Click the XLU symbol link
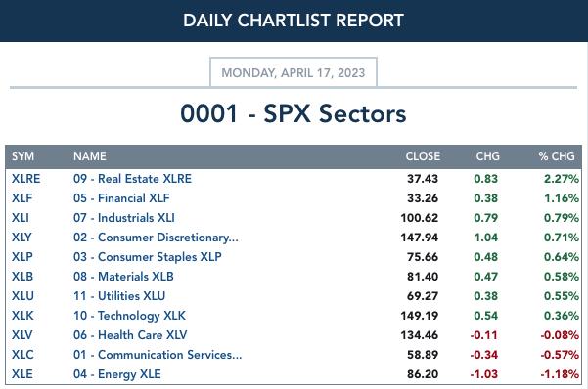588x389 pixels. point(23,296)
